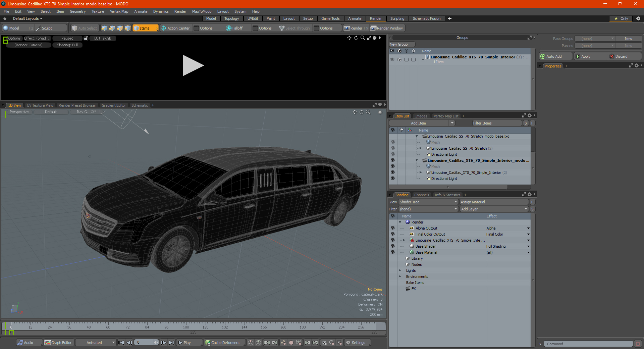Click the 3D viewport zoom magnifier icon
Screen dimensions: 644x349
pos(368,112)
